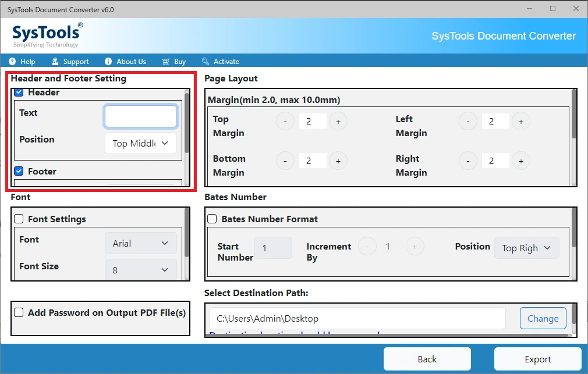Open the Bates Position Top Right dropdown
The image size is (588, 374).
coord(526,248)
